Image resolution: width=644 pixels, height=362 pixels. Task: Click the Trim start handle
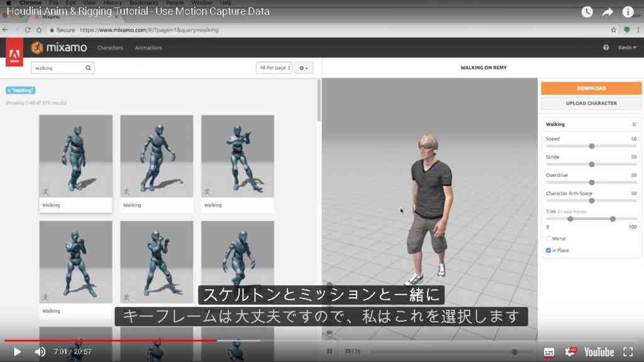pyautogui.click(x=570, y=219)
